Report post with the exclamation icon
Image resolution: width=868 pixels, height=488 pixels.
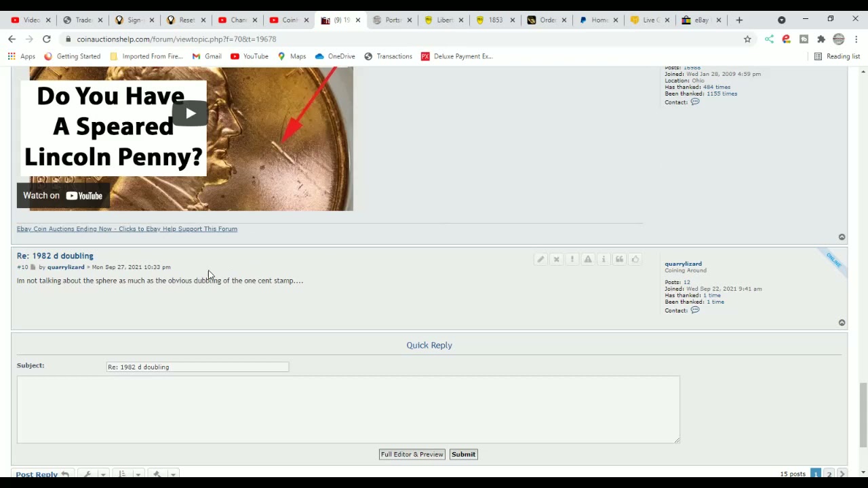(572, 259)
